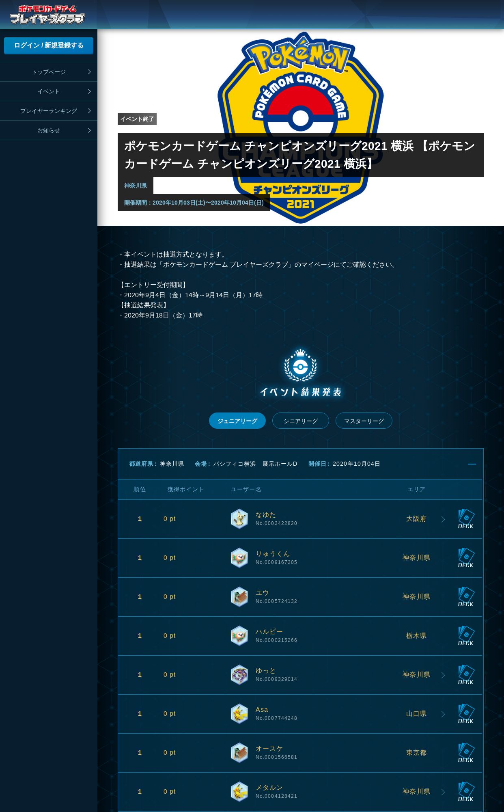Click 大阪府 area in なゆた row
The width and height of the screenshot is (504, 812).
[416, 519]
